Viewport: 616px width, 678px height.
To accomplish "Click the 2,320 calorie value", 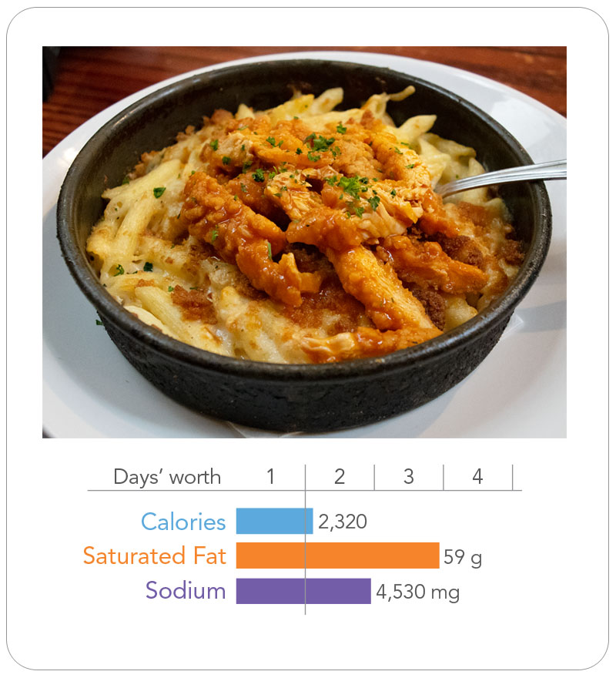I will [343, 522].
